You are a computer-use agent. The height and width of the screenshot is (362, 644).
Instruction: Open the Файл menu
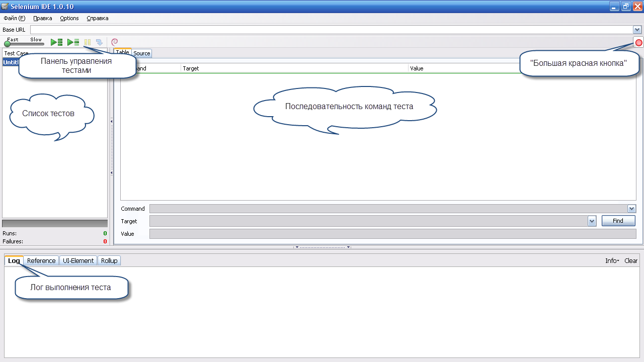14,18
